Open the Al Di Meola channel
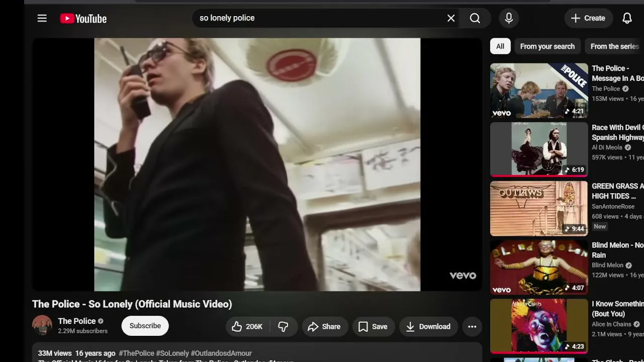 607,147
